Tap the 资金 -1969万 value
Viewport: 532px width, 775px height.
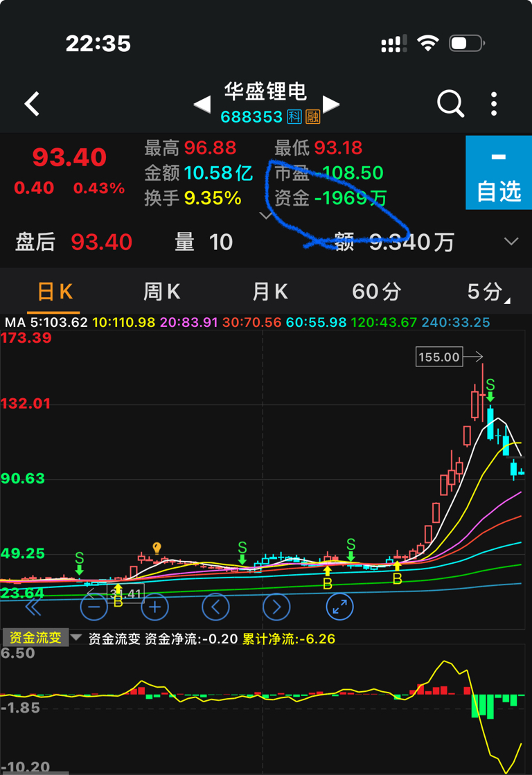(x=351, y=197)
